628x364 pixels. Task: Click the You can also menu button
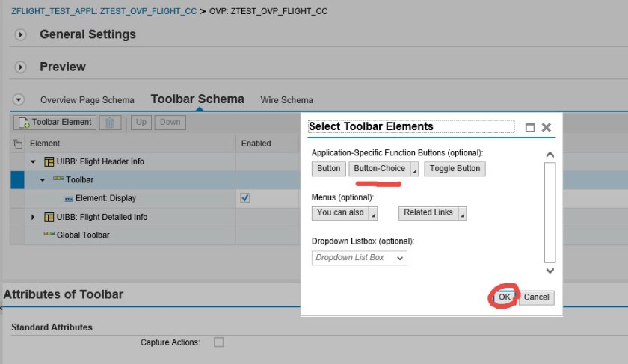click(x=340, y=213)
